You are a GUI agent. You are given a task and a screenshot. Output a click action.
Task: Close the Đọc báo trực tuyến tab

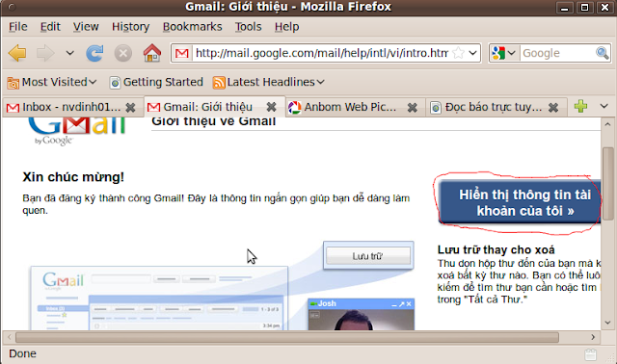[553, 107]
